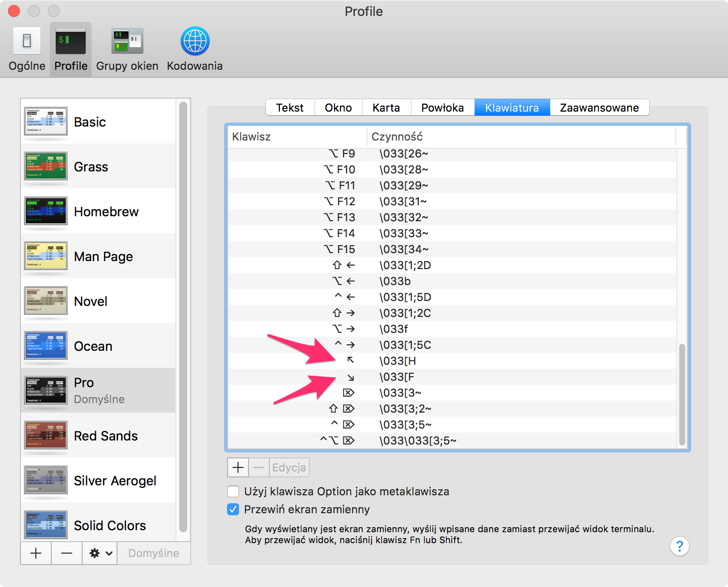Open the Kodowania globe pane

[195, 49]
